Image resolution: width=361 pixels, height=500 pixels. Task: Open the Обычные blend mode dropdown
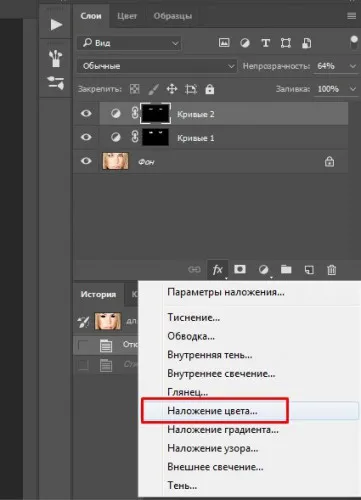(157, 66)
